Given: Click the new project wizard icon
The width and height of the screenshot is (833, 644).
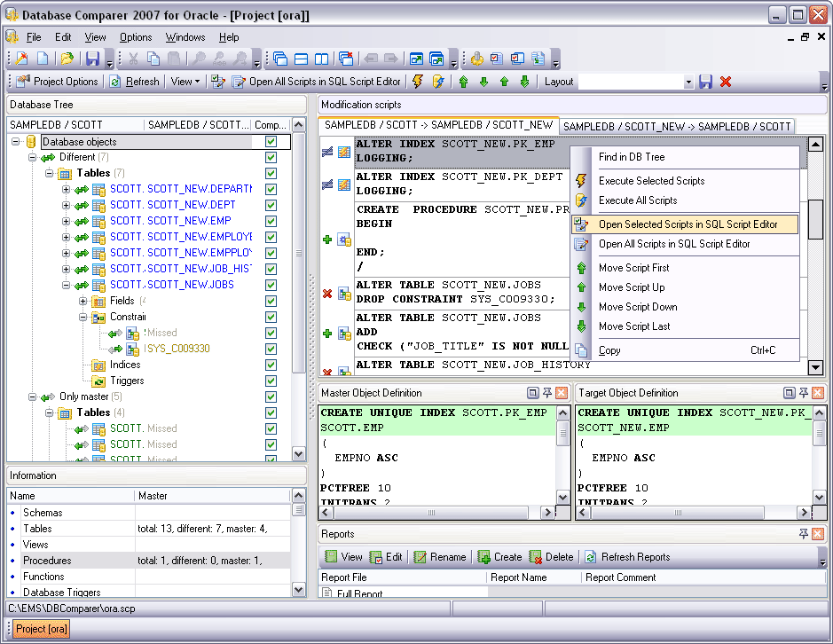Looking at the screenshot, I should [x=21, y=59].
